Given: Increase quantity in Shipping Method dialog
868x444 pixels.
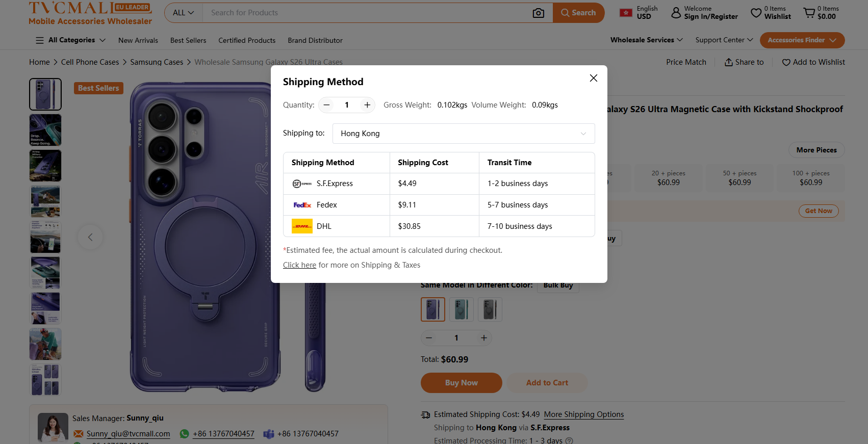Looking at the screenshot, I should (367, 105).
